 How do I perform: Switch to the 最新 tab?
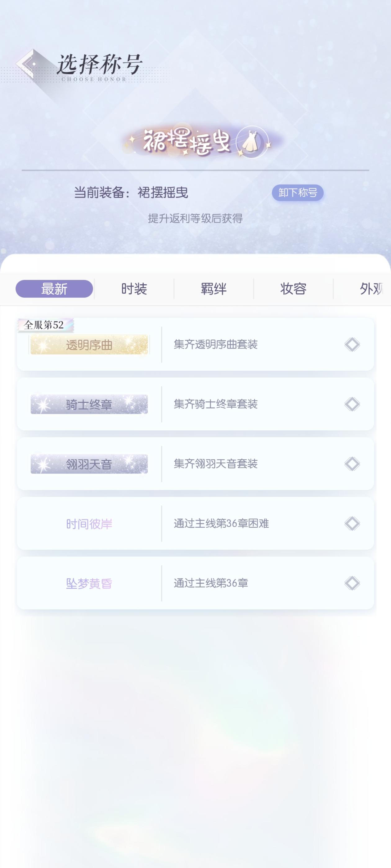pyautogui.click(x=54, y=289)
